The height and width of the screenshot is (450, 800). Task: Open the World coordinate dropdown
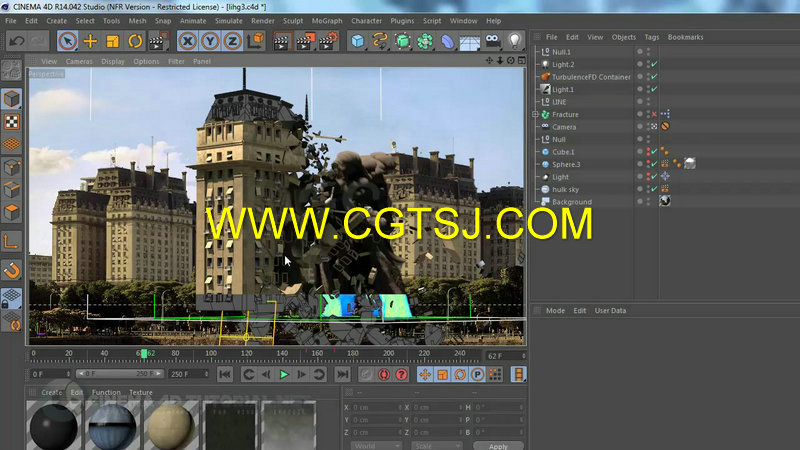(376, 446)
